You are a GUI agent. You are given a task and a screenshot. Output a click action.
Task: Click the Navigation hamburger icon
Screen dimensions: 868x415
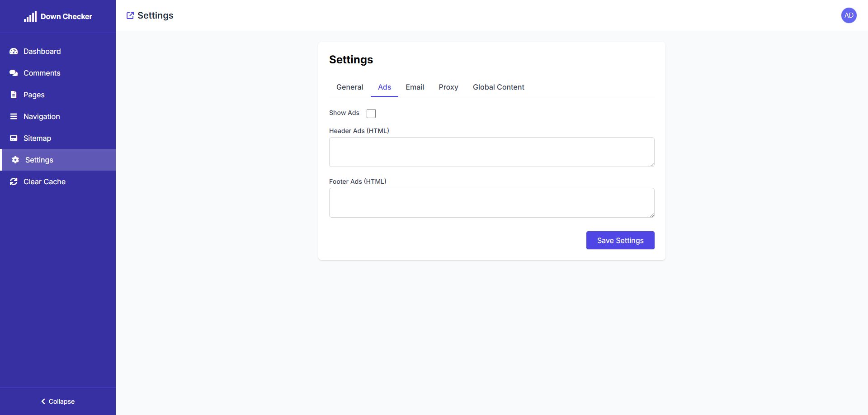(14, 117)
